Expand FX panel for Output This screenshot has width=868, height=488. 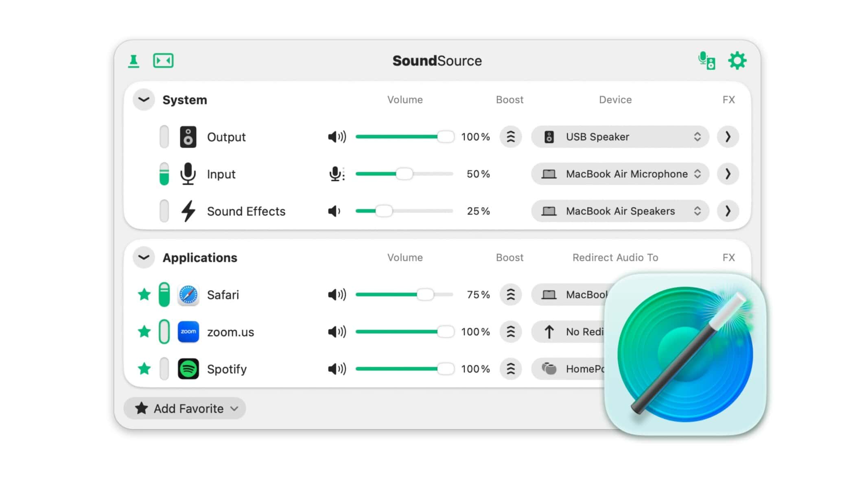click(x=728, y=137)
